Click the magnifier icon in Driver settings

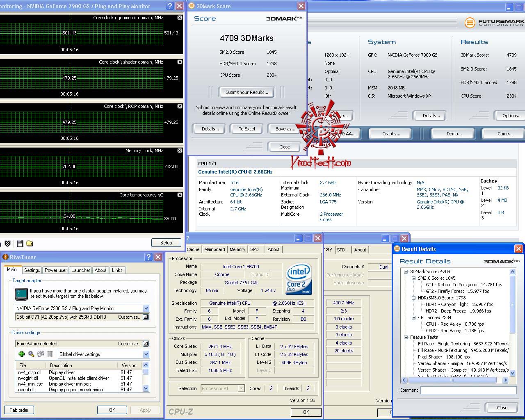(x=31, y=354)
